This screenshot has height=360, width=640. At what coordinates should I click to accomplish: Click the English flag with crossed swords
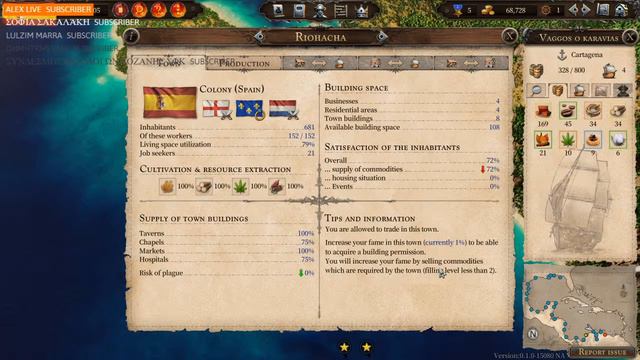click(217, 109)
